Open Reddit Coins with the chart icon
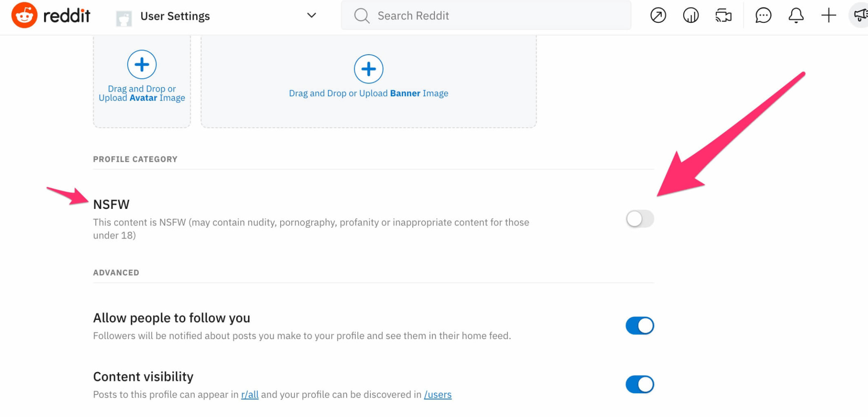 click(690, 16)
